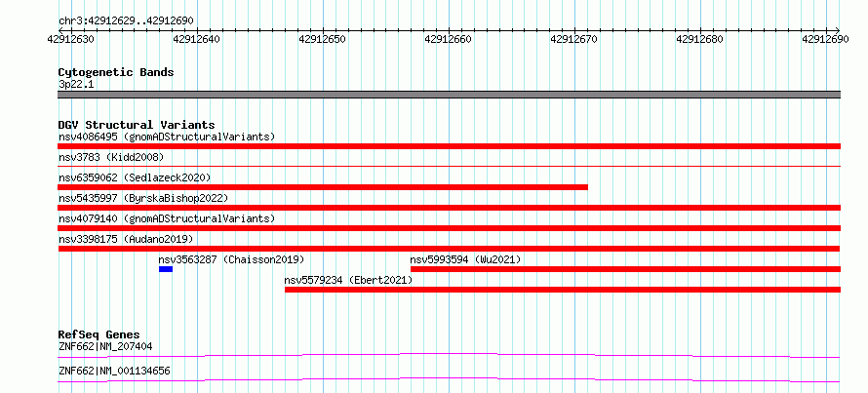
Task: Click ruler position 42912680
Action: 700,39
